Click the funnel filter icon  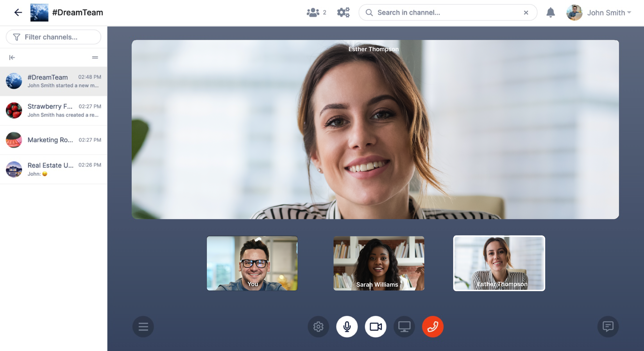click(17, 37)
